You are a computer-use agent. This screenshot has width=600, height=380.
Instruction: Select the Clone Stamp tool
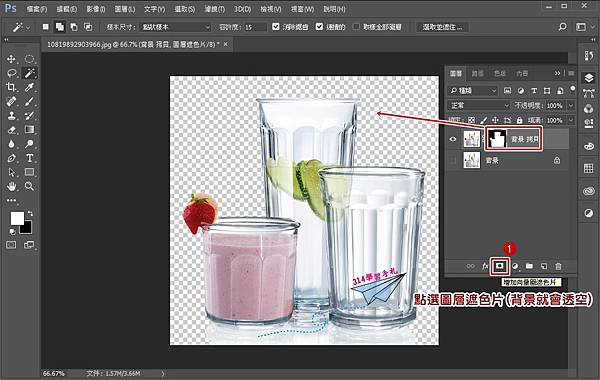click(11, 116)
